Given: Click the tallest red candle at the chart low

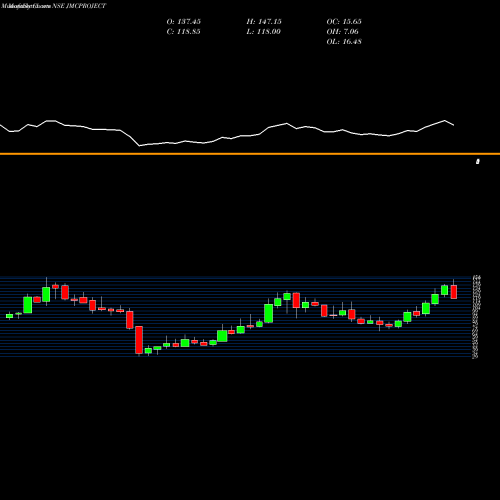Looking at the screenshot, I should pyautogui.click(x=139, y=340).
